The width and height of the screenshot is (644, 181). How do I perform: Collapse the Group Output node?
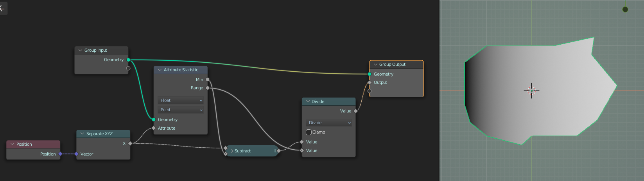pos(375,65)
